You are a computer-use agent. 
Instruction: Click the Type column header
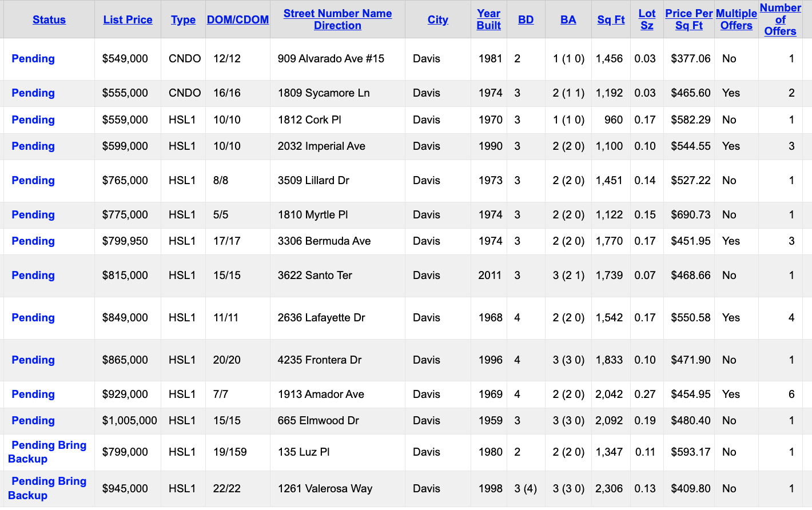(x=183, y=19)
